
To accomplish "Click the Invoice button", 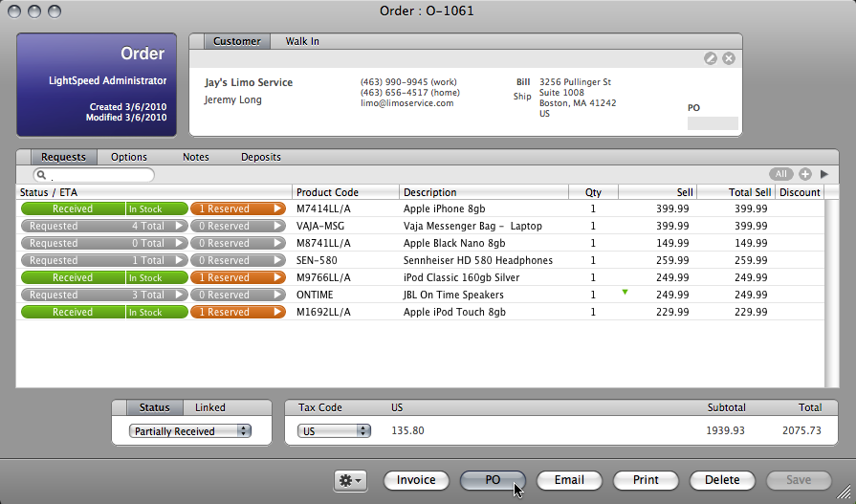I will click(416, 480).
